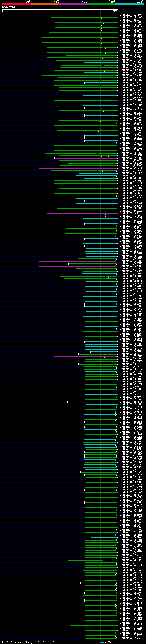Viewport: 146px width, 644px height.
Task: Open UniRef100_Q8LBL4 entry
Action: (131, 42)
